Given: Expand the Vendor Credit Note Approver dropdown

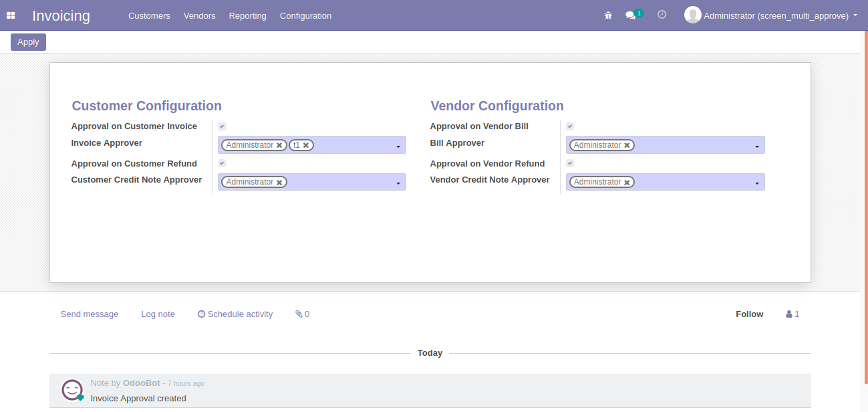Looking at the screenshot, I should pos(757,183).
